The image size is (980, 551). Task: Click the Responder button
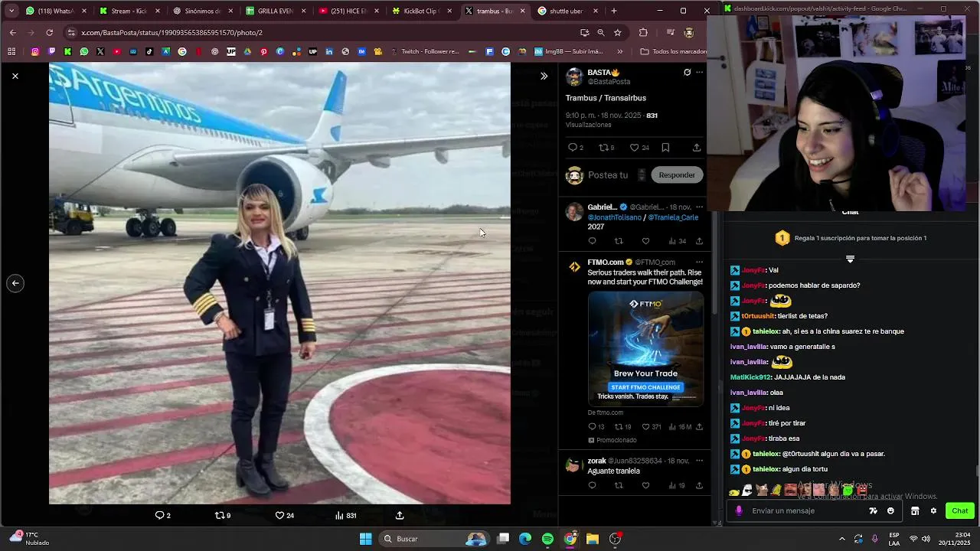click(x=677, y=175)
